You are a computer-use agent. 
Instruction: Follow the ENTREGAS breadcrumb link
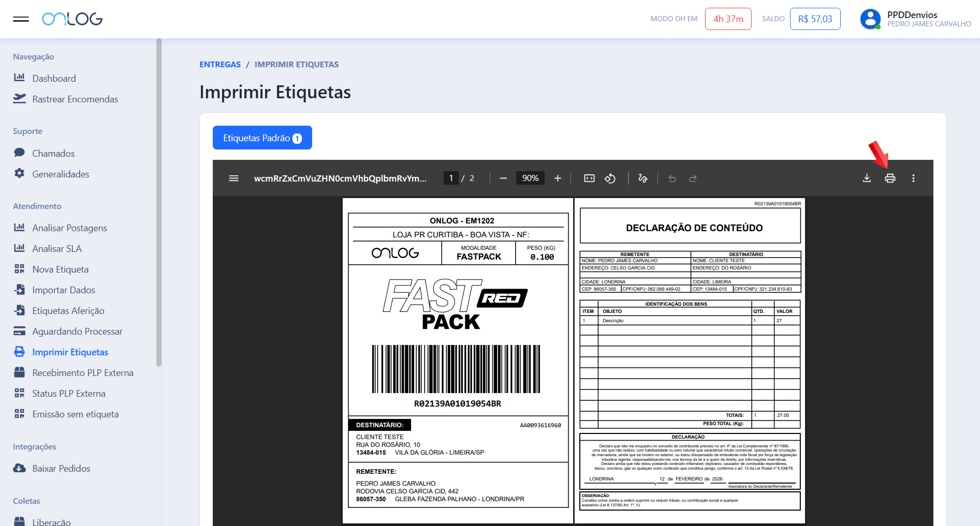point(220,65)
